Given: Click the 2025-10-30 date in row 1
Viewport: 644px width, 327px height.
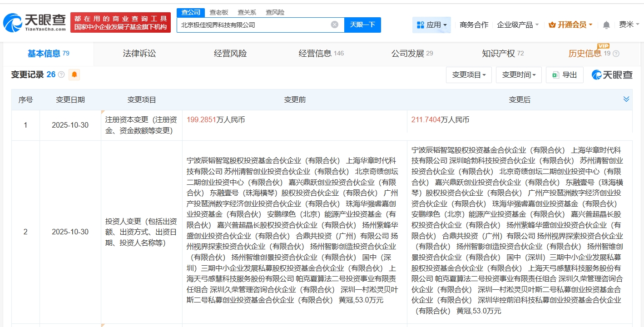Looking at the screenshot, I should [70, 125].
